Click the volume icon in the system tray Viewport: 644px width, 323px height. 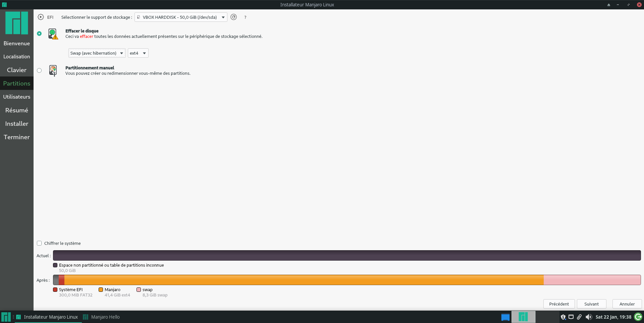pos(589,317)
